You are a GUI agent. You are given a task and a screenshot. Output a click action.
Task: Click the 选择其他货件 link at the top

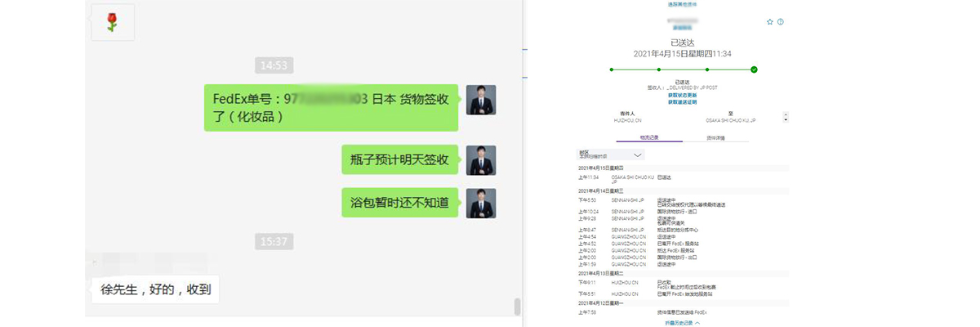[x=682, y=5]
